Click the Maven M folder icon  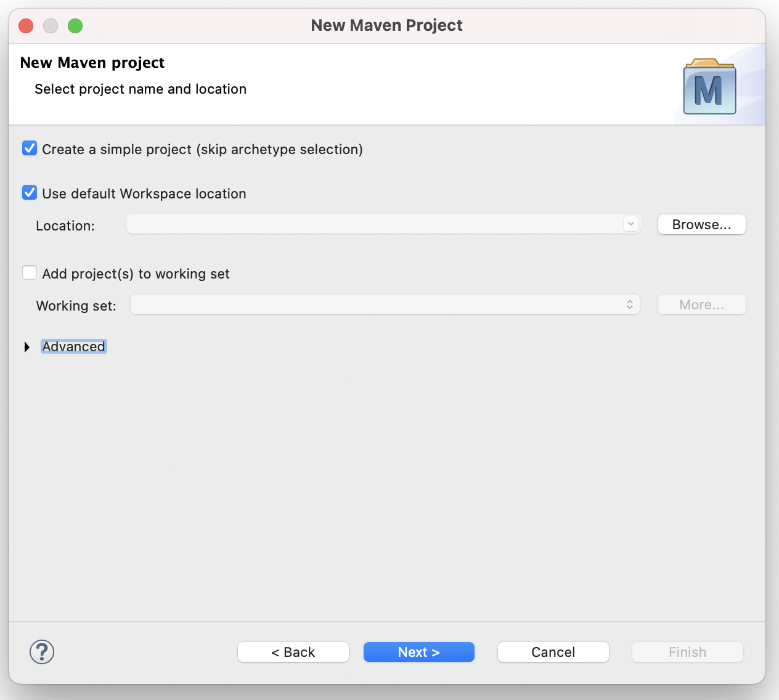point(709,86)
